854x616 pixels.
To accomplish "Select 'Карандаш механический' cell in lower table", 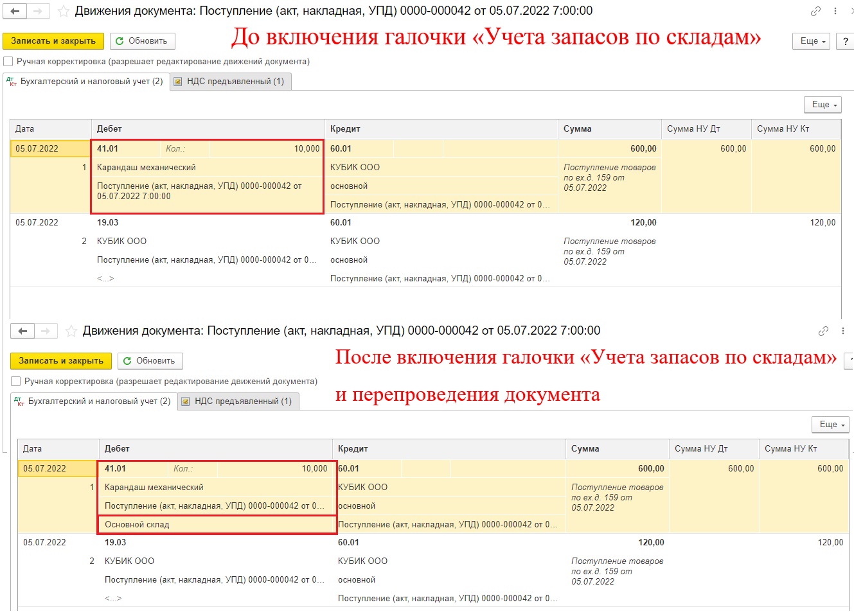I will pyautogui.click(x=217, y=488).
